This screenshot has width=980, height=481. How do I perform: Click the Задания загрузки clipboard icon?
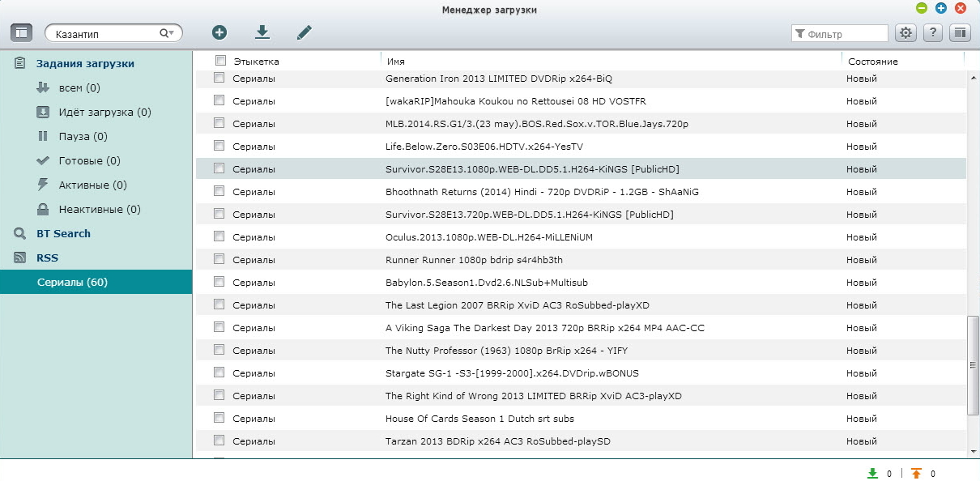(x=20, y=63)
